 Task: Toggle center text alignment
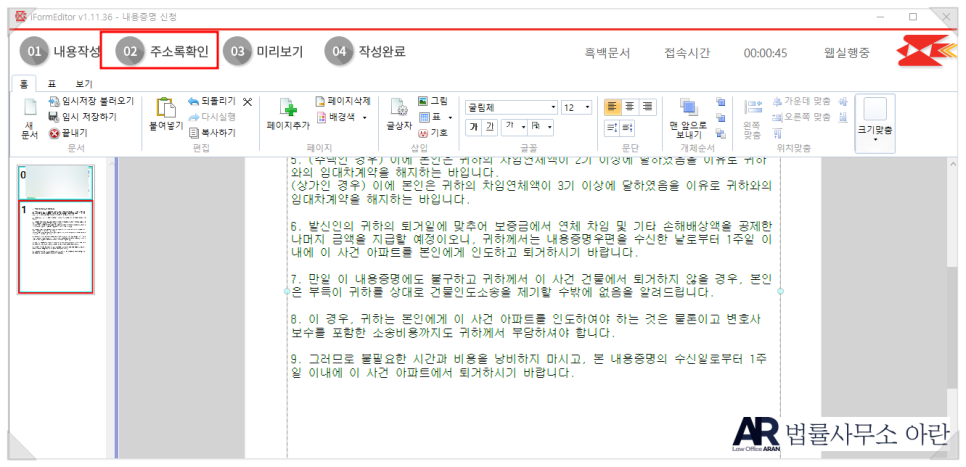(630, 107)
